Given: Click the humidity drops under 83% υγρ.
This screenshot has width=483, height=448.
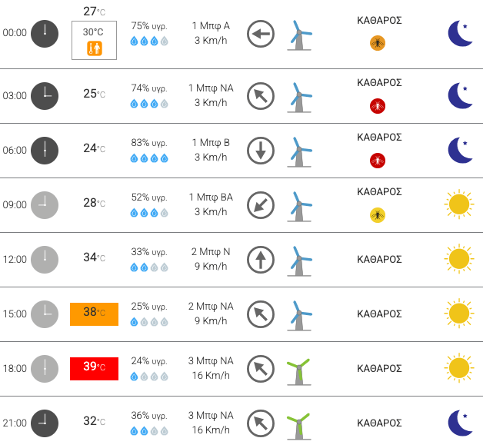Looking at the screenshot, I should tap(149, 158).
